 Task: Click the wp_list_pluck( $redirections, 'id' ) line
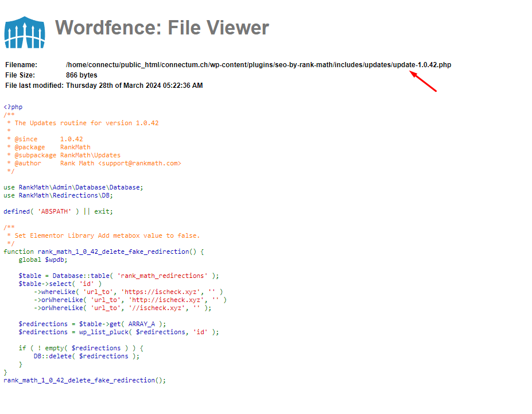click(119, 332)
